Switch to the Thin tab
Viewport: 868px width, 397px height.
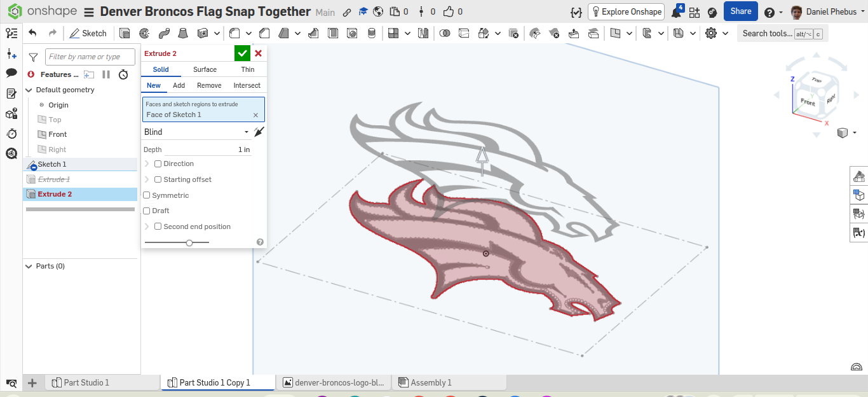[x=248, y=69]
